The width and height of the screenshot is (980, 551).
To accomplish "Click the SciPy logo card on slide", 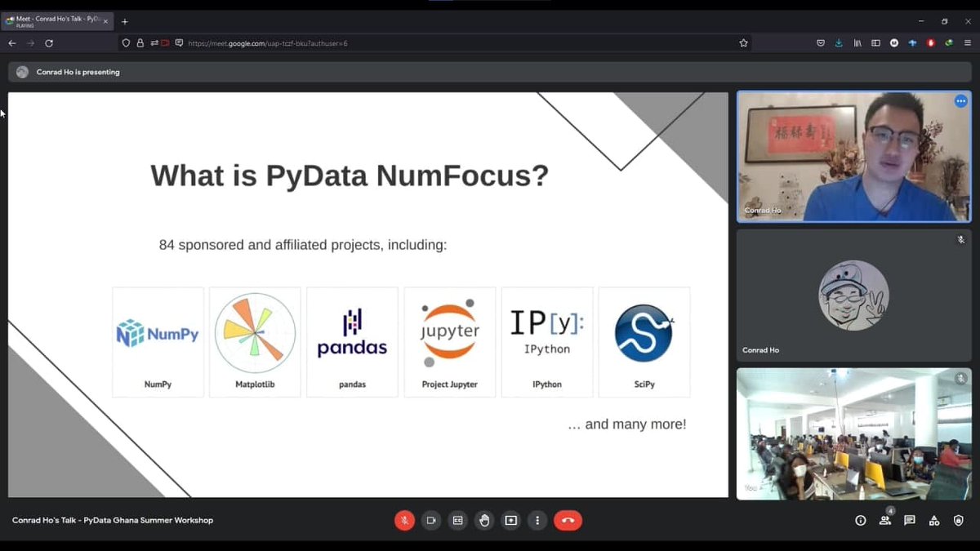I will click(644, 342).
